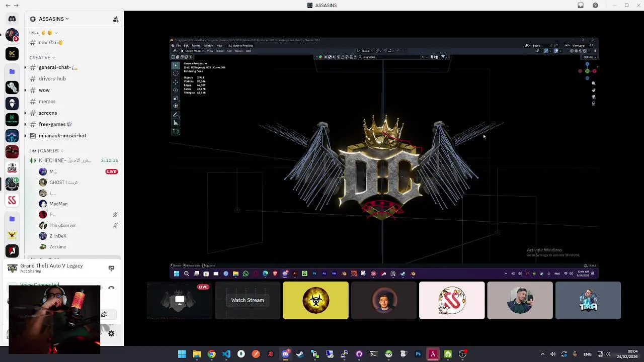Open the LA CASA server icon

click(12, 168)
